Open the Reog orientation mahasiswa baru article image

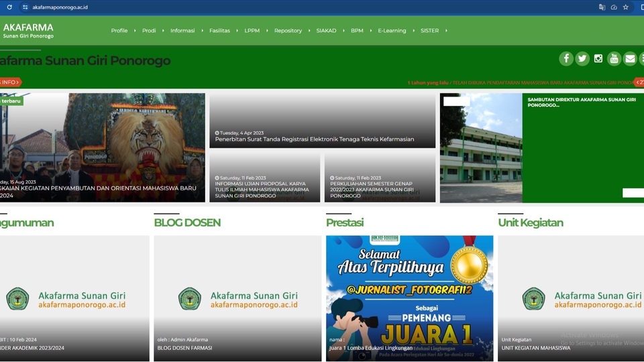tap(102, 147)
